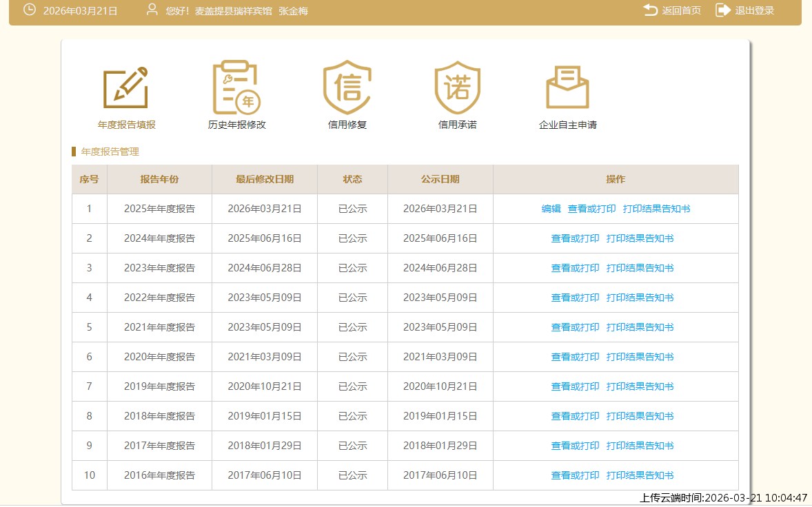
Task: Click the clock icon beside the date
Action: coord(30,10)
